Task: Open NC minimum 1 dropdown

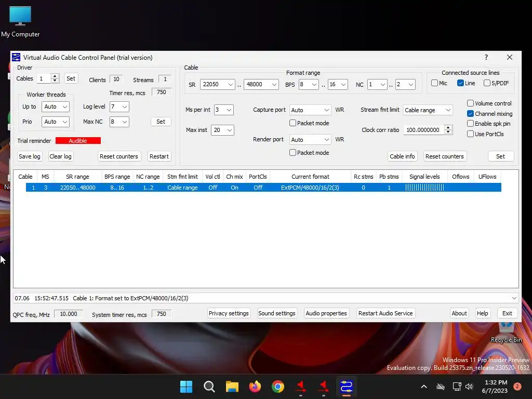Action: pos(377,84)
